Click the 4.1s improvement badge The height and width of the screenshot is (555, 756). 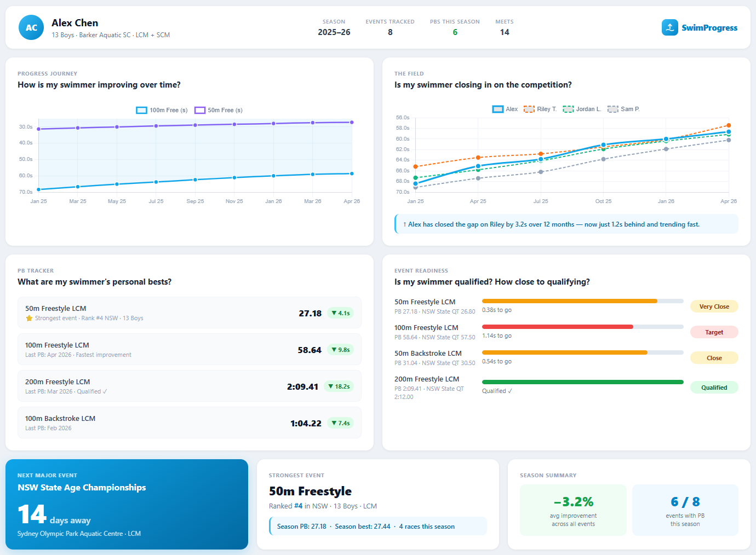point(340,313)
